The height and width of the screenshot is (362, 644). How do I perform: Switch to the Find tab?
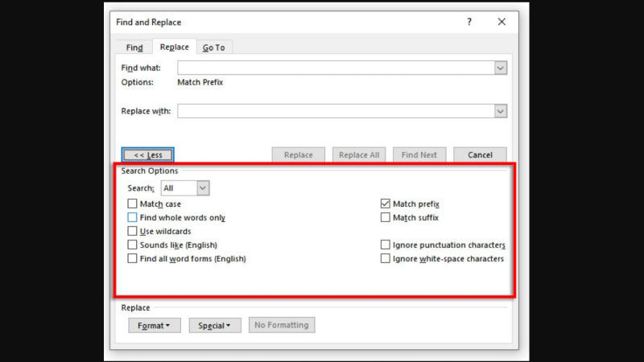134,47
